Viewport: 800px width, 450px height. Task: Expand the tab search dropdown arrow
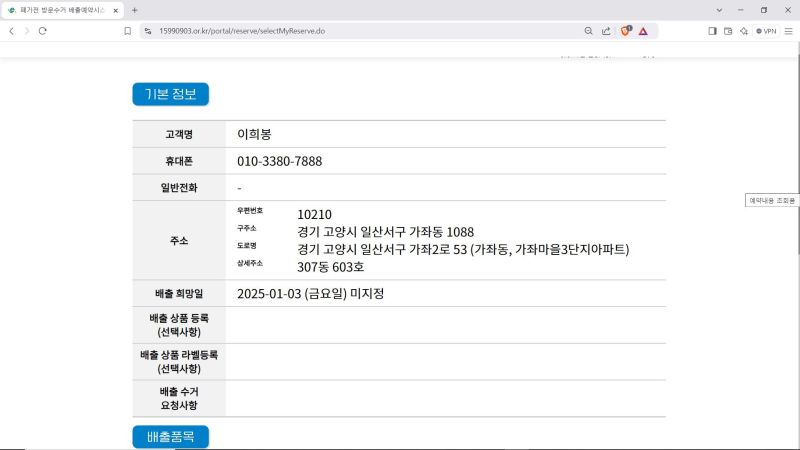tap(718, 10)
